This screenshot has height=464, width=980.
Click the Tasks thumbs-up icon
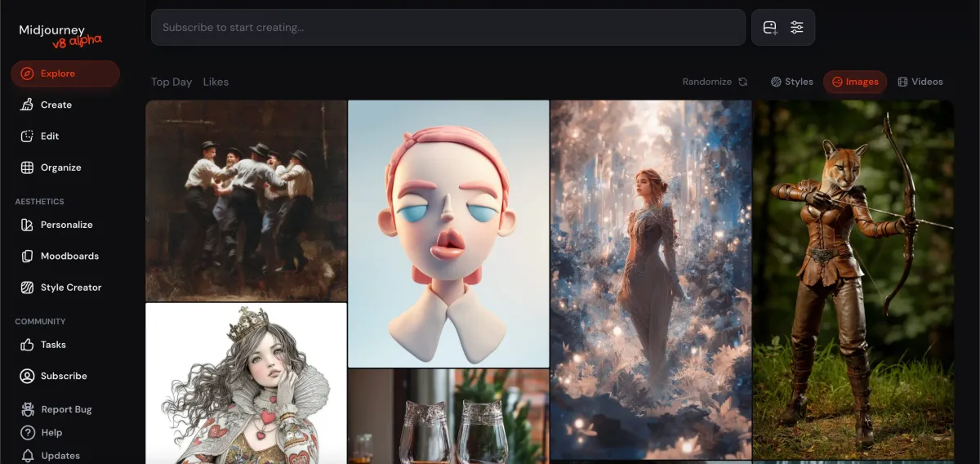coord(27,345)
